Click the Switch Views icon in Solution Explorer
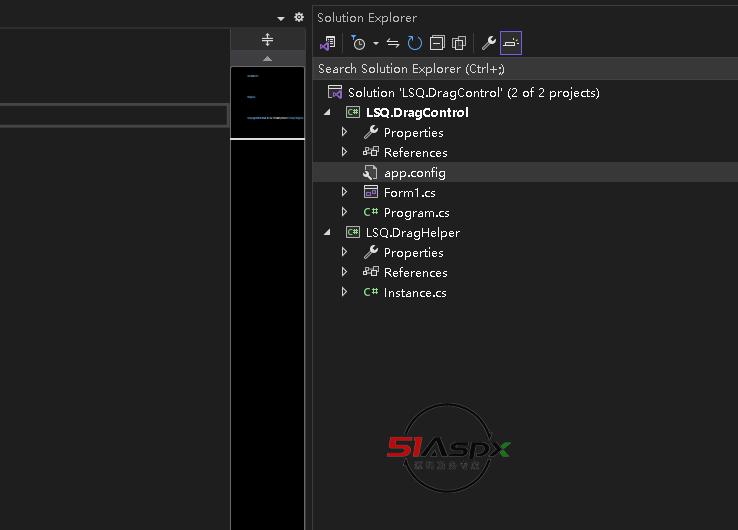Screen dimensions: 738x530 [x=327, y=43]
